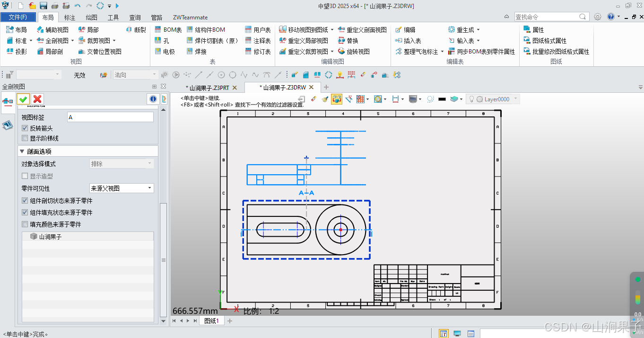Viewport: 644px width, 338px height.
Task: Go to the first sheet using navigation arrow
Action: 174,321
